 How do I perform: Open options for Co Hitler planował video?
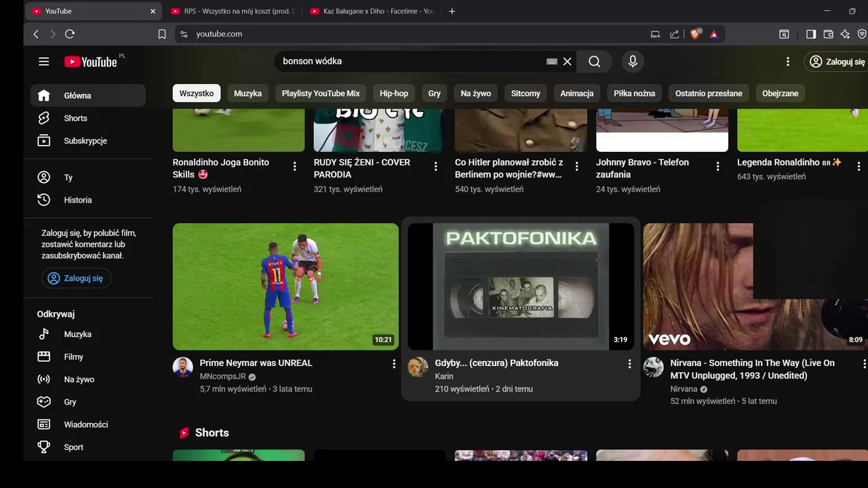pyautogui.click(x=577, y=166)
